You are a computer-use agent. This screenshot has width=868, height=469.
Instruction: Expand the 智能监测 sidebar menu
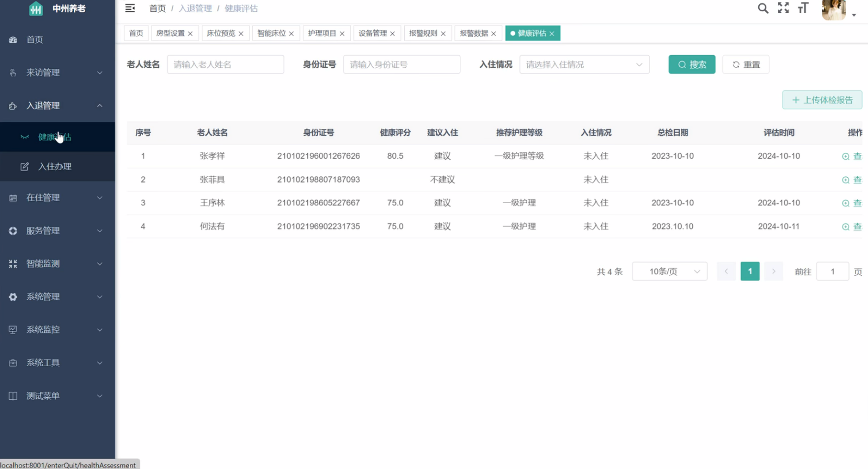pyautogui.click(x=57, y=264)
